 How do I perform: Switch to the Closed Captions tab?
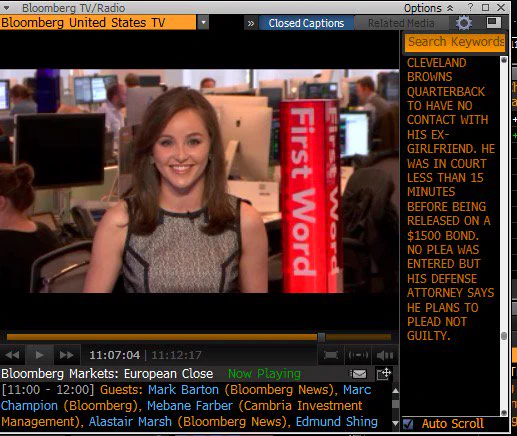(306, 23)
